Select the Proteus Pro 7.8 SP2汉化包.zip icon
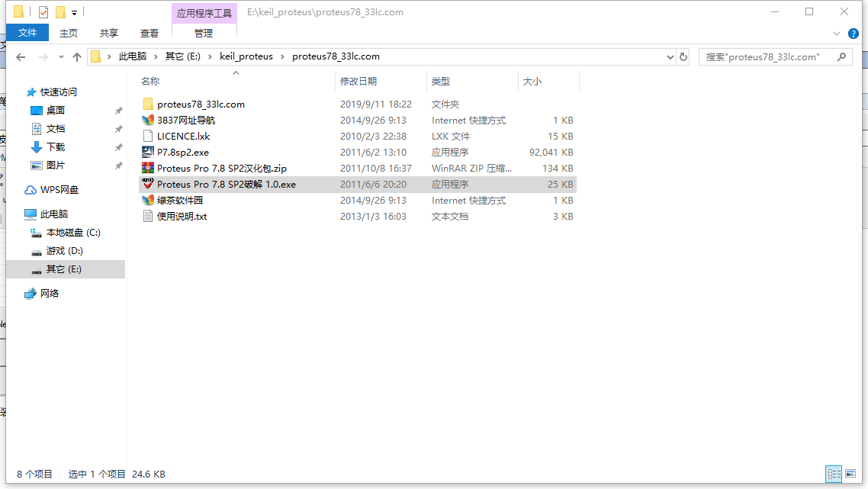Screen dimensions: 868x489 (148, 169)
